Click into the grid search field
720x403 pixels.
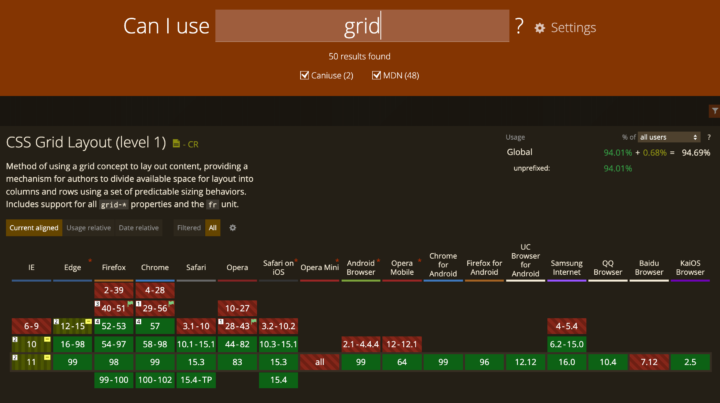[x=362, y=26]
